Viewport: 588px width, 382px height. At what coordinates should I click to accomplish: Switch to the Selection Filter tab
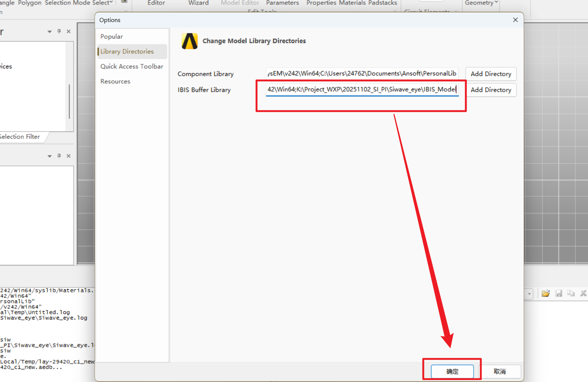pyautogui.click(x=21, y=137)
